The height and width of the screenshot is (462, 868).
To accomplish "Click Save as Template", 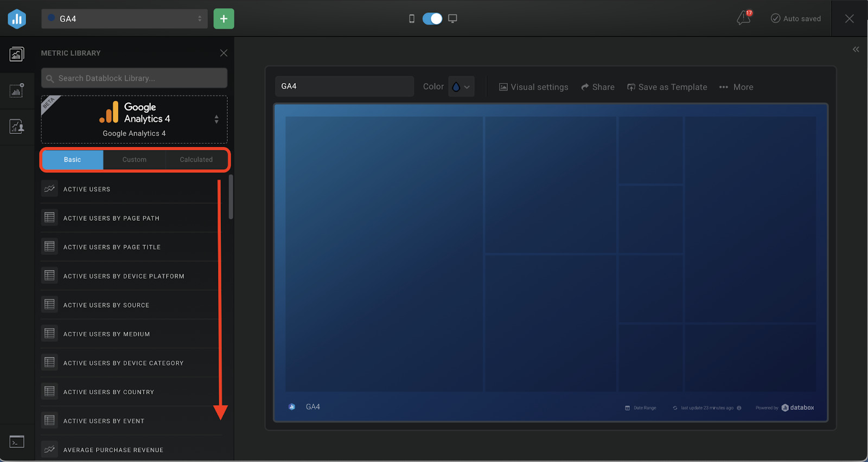I will tap(667, 87).
